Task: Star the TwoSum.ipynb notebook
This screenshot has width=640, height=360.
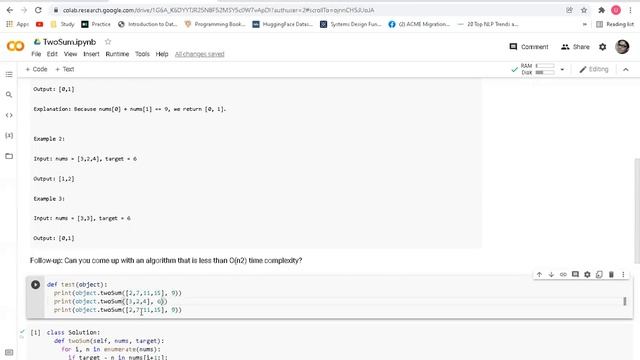Action: coord(108,42)
